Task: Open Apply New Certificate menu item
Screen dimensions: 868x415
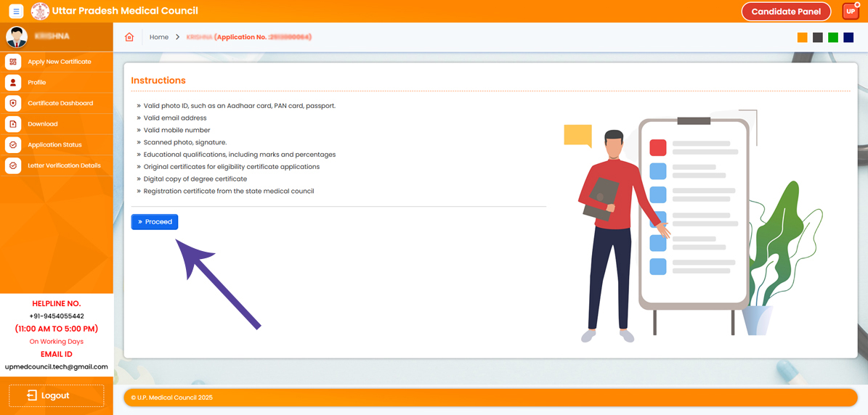Action: [x=60, y=62]
